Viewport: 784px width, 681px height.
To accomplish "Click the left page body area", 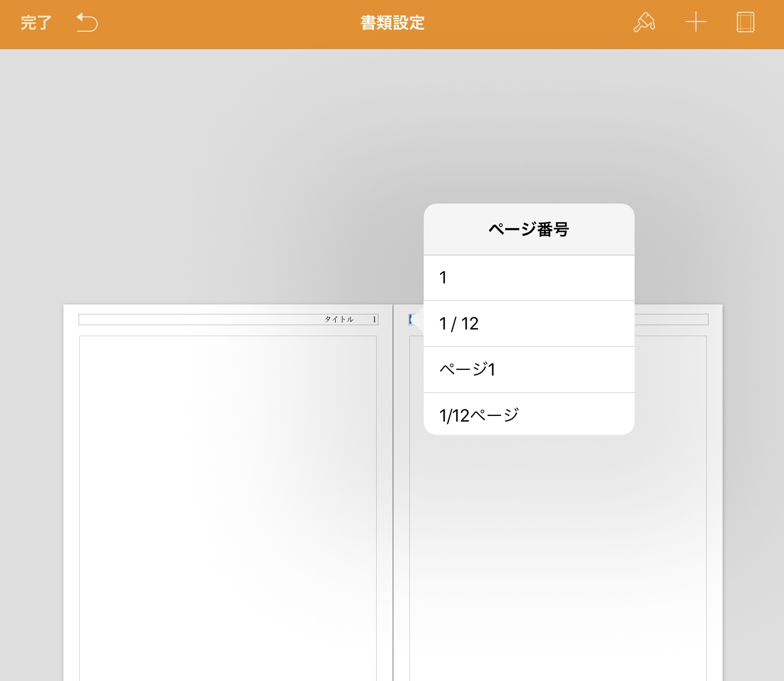I will [228, 507].
